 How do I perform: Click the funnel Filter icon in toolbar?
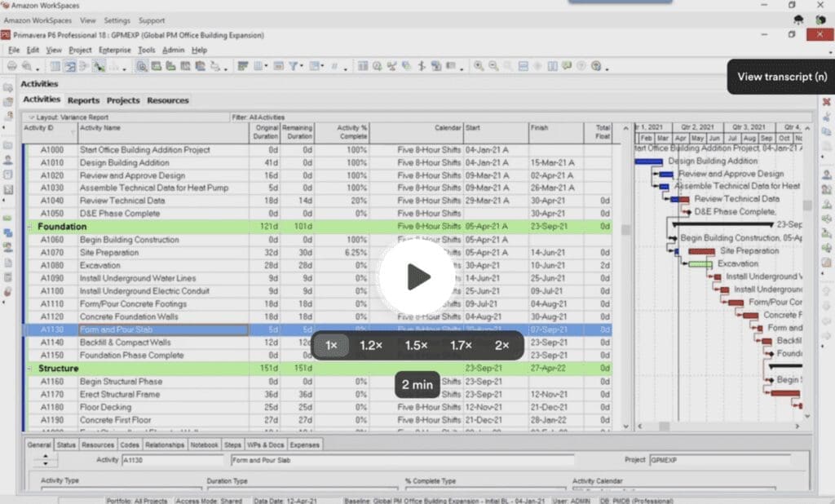coord(293,66)
